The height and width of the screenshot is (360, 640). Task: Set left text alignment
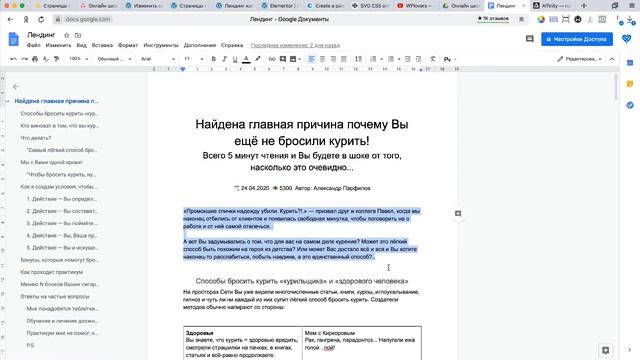311,59
